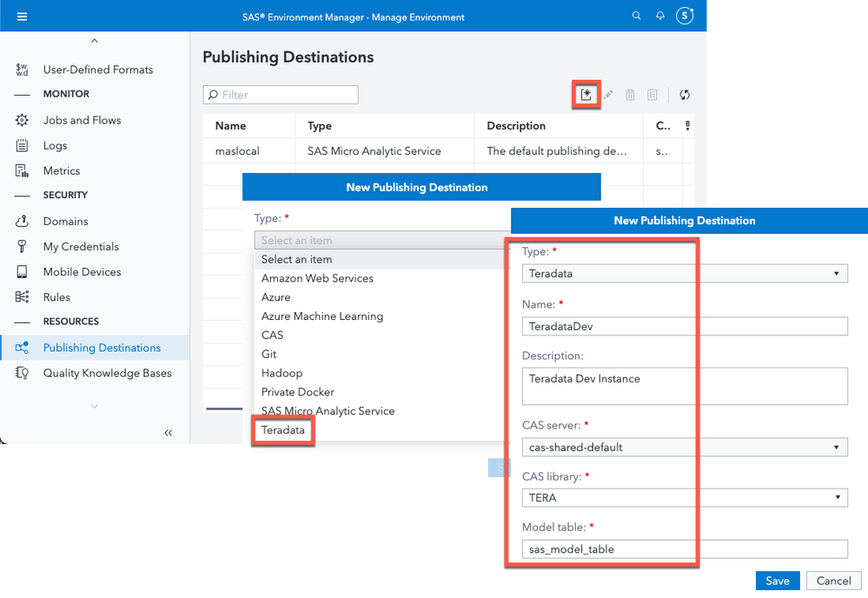Choose plain Azure destination type
Viewport: 868px width, 598px height.
pos(275,297)
